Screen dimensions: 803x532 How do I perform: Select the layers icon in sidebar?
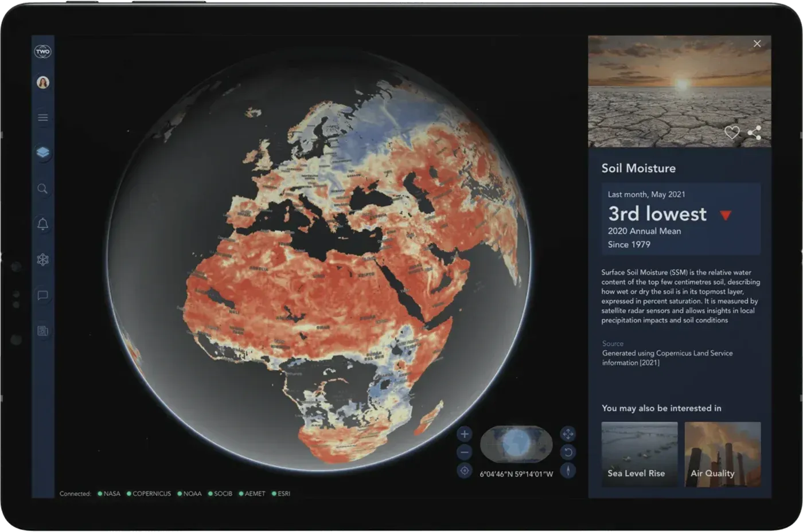click(x=42, y=152)
